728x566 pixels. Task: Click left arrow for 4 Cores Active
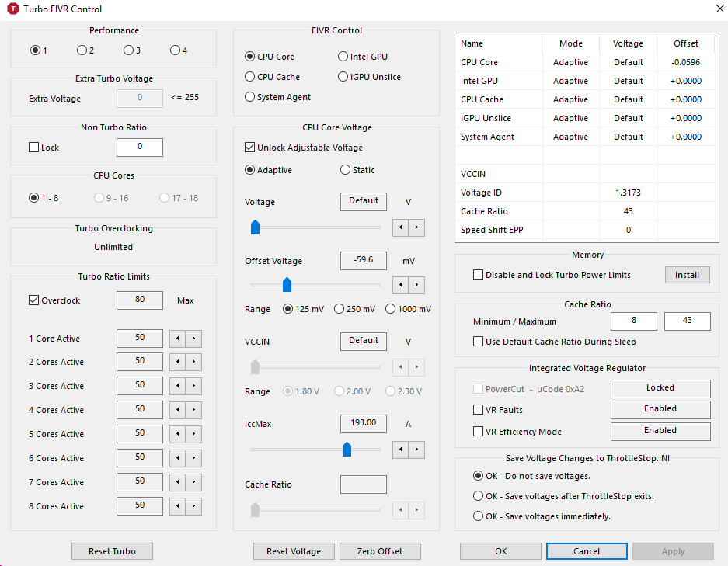coord(178,410)
